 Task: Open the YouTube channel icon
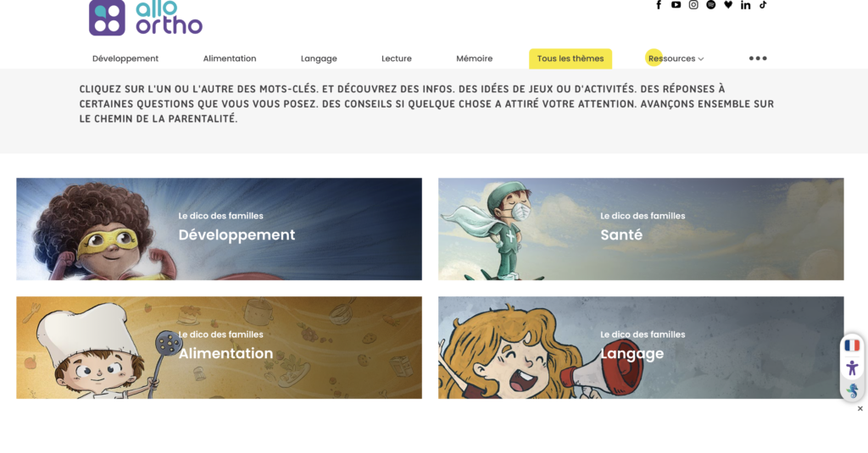(676, 5)
